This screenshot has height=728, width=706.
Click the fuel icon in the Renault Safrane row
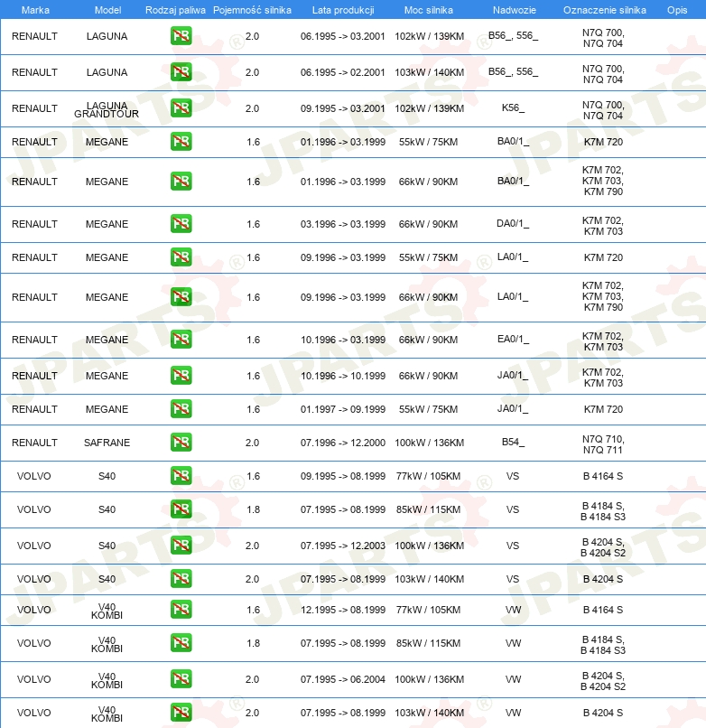(x=181, y=443)
